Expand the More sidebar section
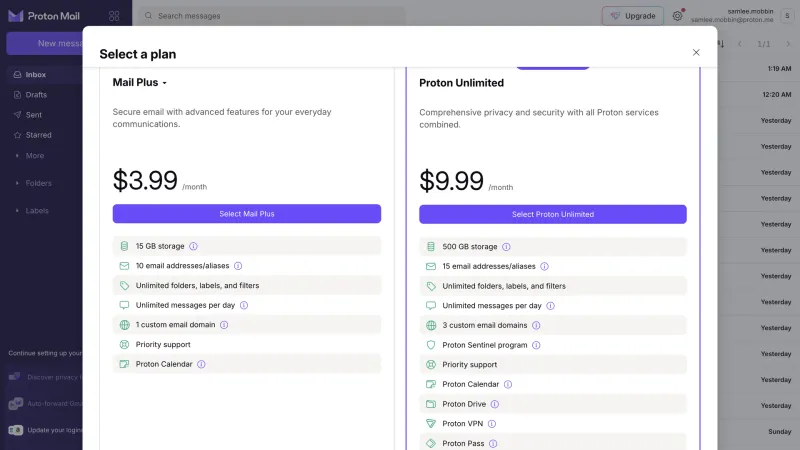The width and height of the screenshot is (800, 450). coord(35,156)
